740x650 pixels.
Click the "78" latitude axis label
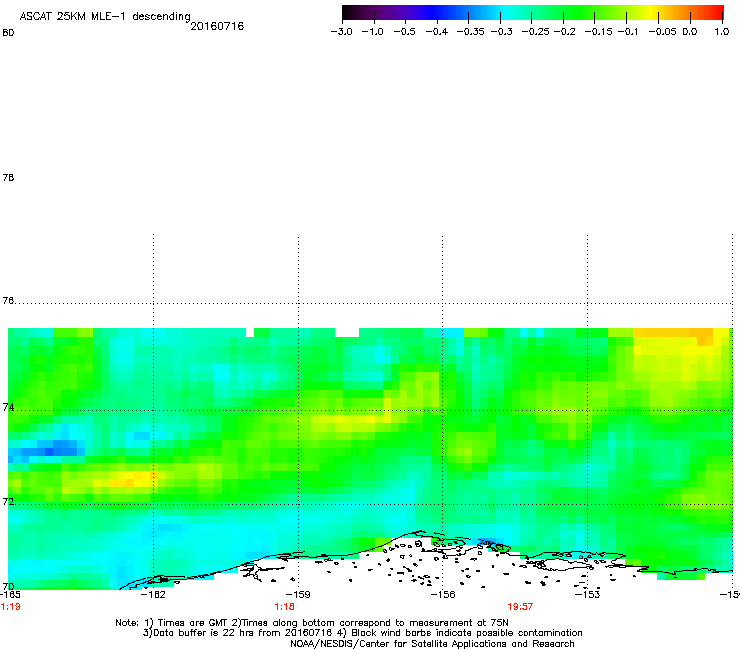(x=8, y=177)
